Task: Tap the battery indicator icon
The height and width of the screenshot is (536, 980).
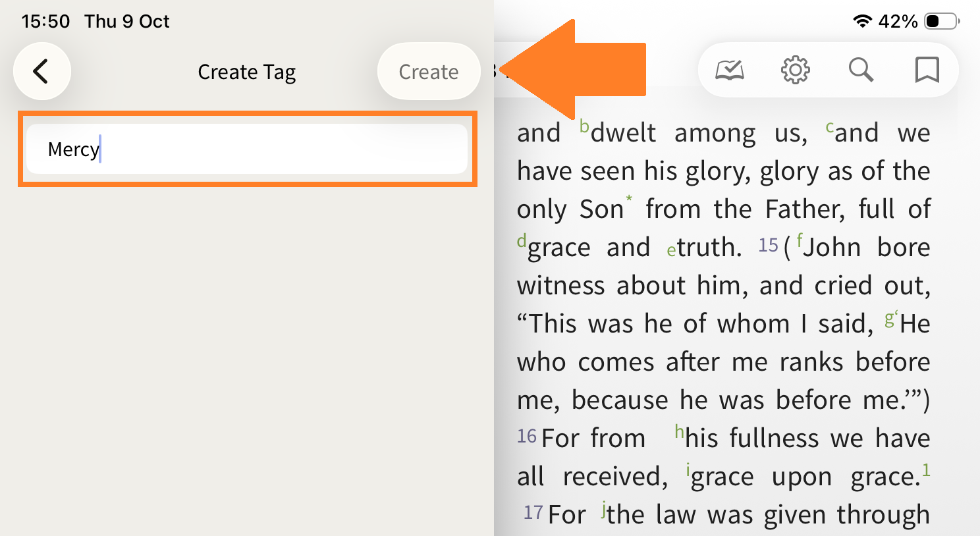Action: click(941, 21)
